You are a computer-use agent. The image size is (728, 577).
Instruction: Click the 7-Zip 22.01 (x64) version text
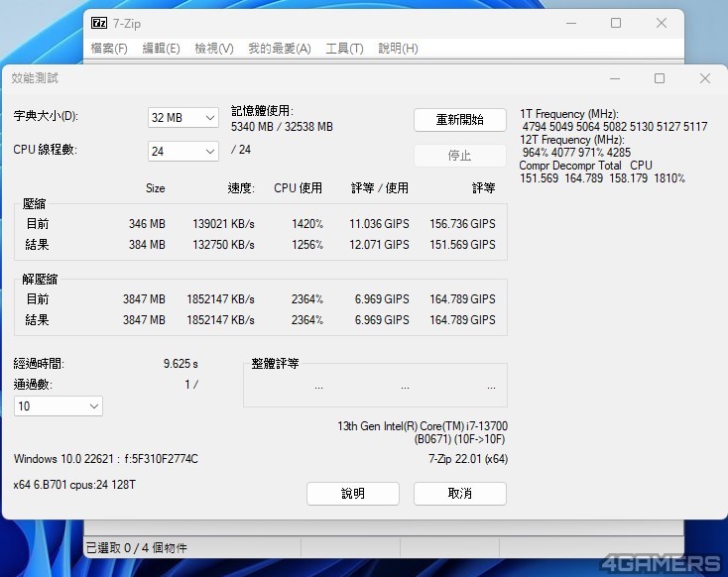click(468, 459)
